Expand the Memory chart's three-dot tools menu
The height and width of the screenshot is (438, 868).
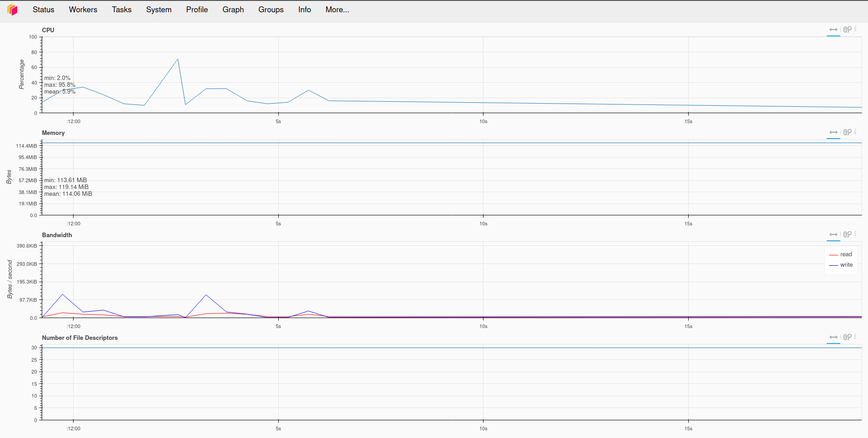pyautogui.click(x=855, y=132)
